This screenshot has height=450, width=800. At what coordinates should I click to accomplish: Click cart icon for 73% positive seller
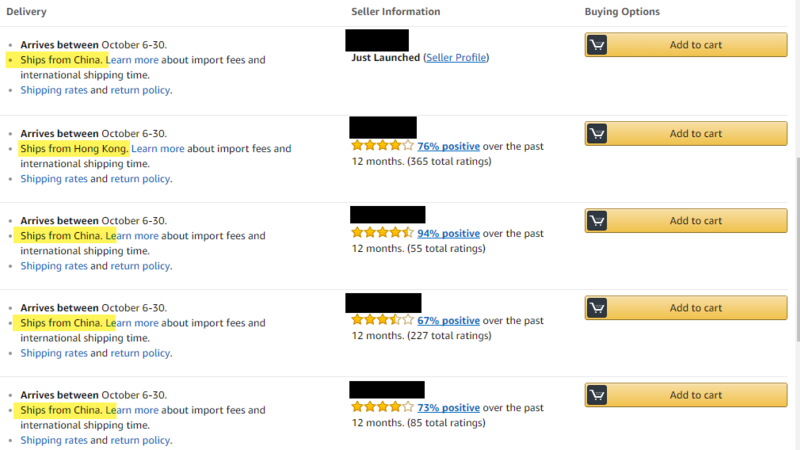pos(597,395)
